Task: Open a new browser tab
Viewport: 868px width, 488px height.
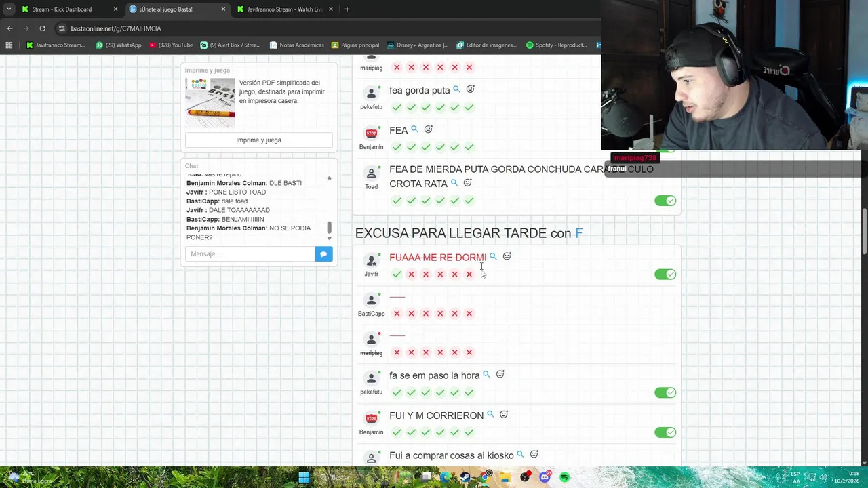Action: pos(347,9)
